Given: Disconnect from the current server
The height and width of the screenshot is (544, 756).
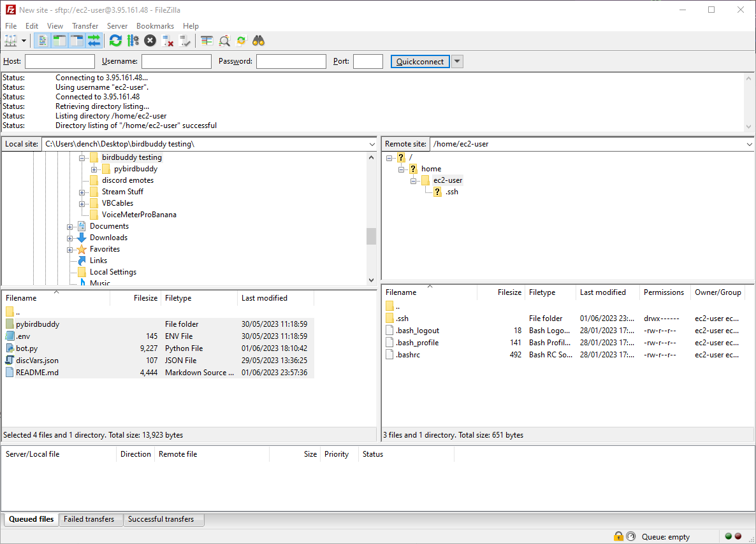Looking at the screenshot, I should tap(168, 41).
